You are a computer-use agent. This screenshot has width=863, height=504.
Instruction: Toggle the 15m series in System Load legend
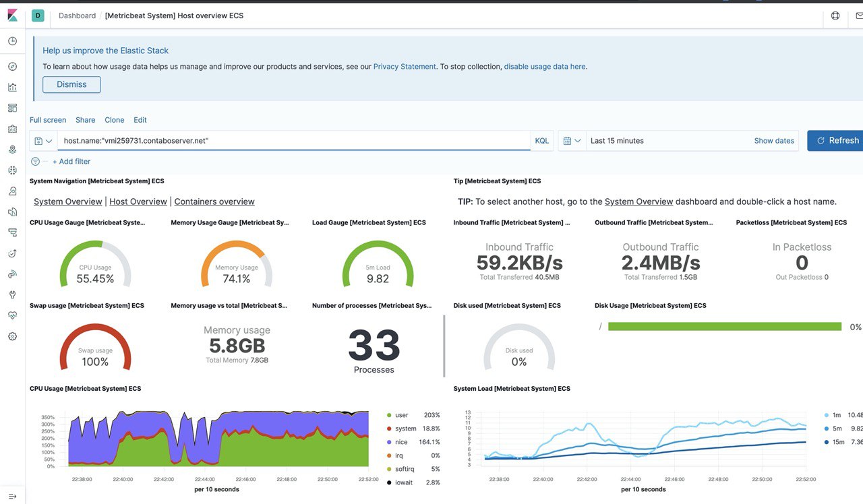(838, 442)
